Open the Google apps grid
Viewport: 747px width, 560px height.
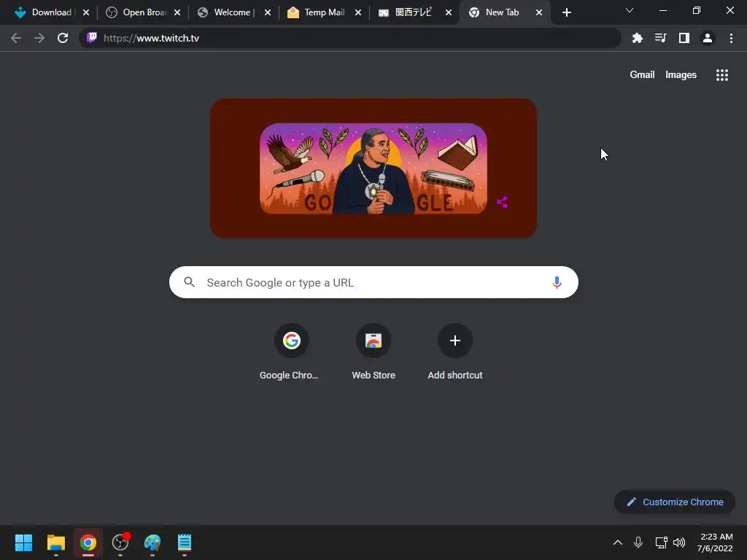pos(721,75)
